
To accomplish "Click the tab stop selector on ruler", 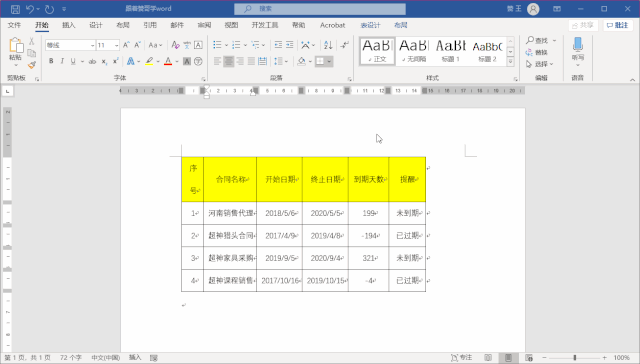I will (7, 91).
